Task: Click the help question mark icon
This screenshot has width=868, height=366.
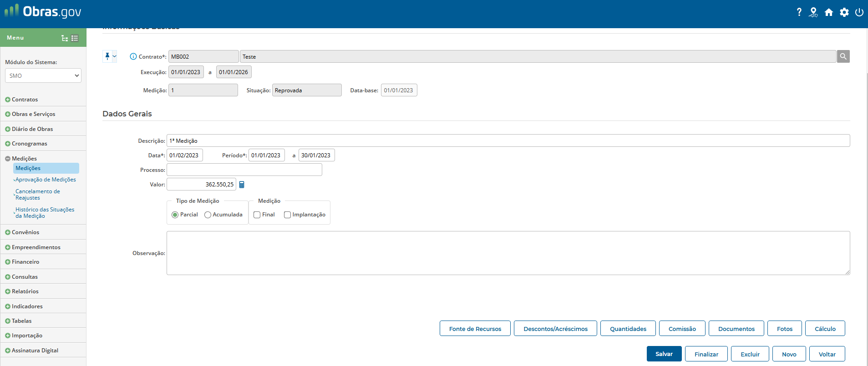Action: point(799,12)
